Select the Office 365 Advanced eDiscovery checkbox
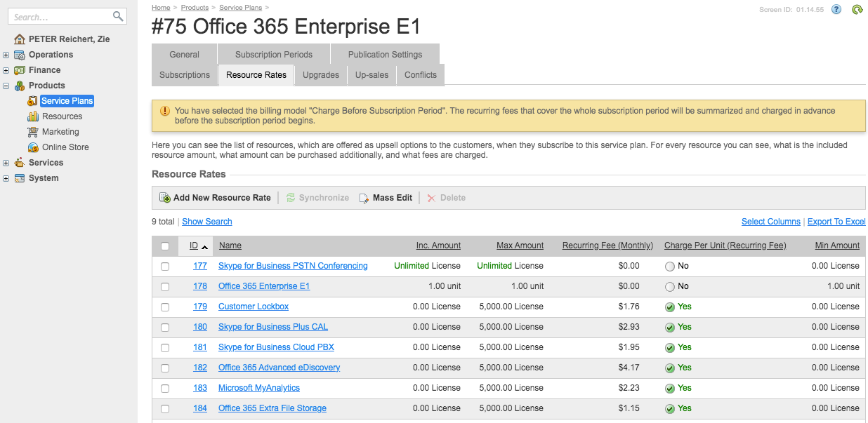 [165, 368]
